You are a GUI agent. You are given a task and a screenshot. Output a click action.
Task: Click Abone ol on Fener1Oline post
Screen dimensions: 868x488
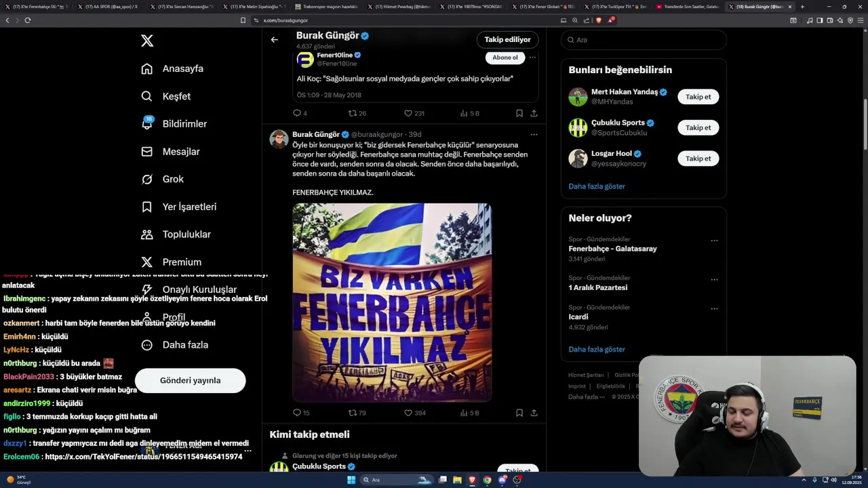[505, 58]
